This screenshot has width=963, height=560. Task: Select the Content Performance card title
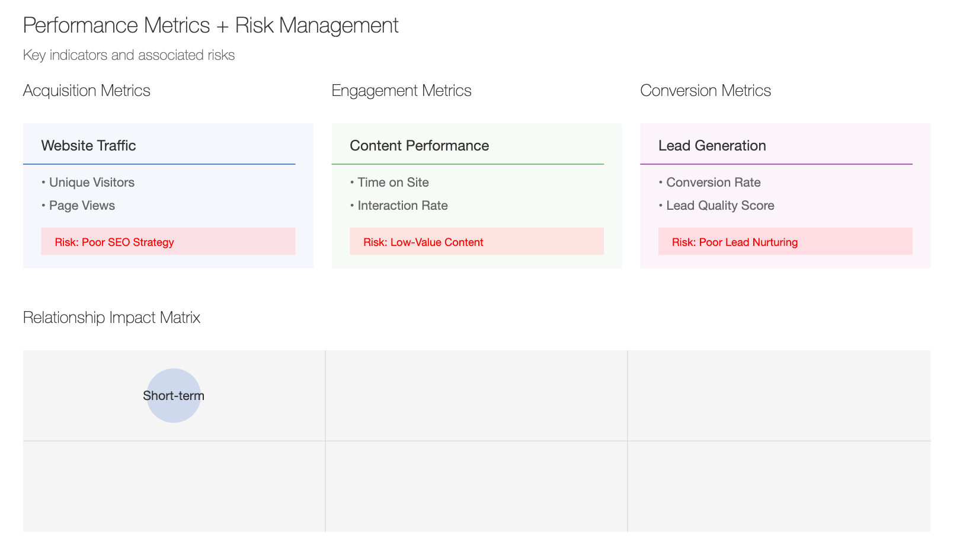click(x=419, y=146)
